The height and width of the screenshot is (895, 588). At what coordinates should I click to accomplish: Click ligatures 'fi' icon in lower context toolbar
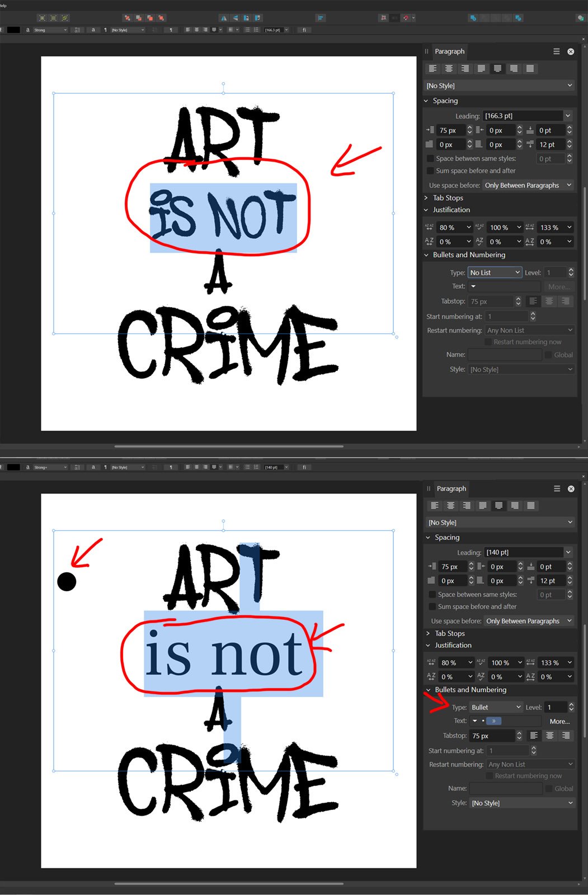tap(304, 467)
